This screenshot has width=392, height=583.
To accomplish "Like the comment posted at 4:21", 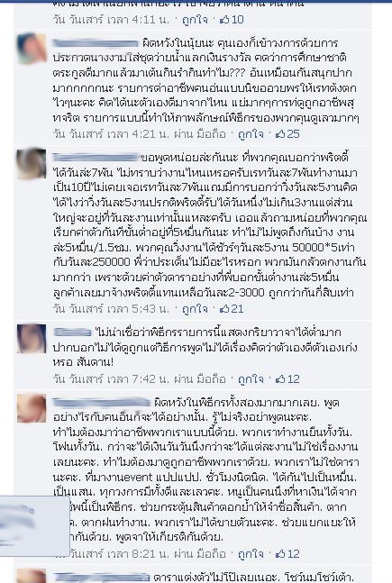I will (251, 134).
